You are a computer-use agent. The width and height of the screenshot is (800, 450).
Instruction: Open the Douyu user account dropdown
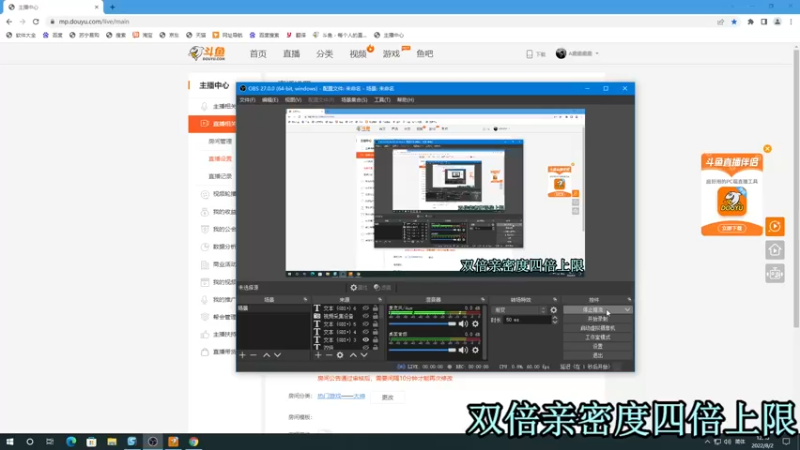(578, 54)
